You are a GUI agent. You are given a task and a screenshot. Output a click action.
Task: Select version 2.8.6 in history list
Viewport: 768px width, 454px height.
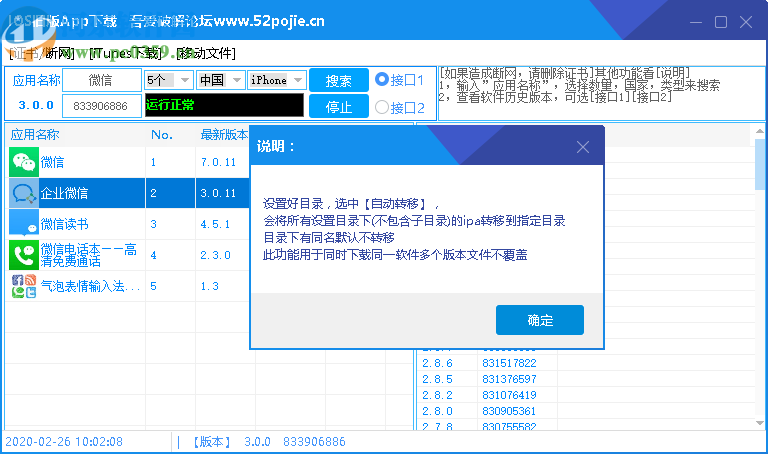[438, 363]
